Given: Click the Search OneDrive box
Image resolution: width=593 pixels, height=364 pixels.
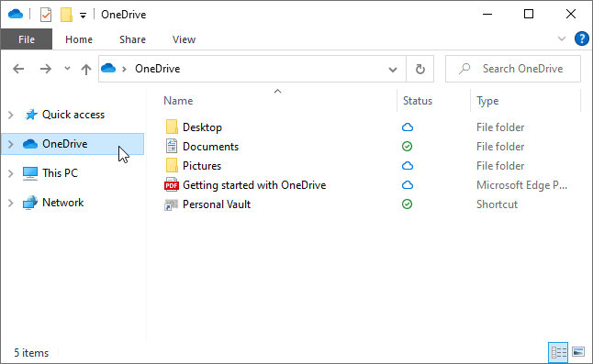Looking at the screenshot, I should tap(513, 69).
